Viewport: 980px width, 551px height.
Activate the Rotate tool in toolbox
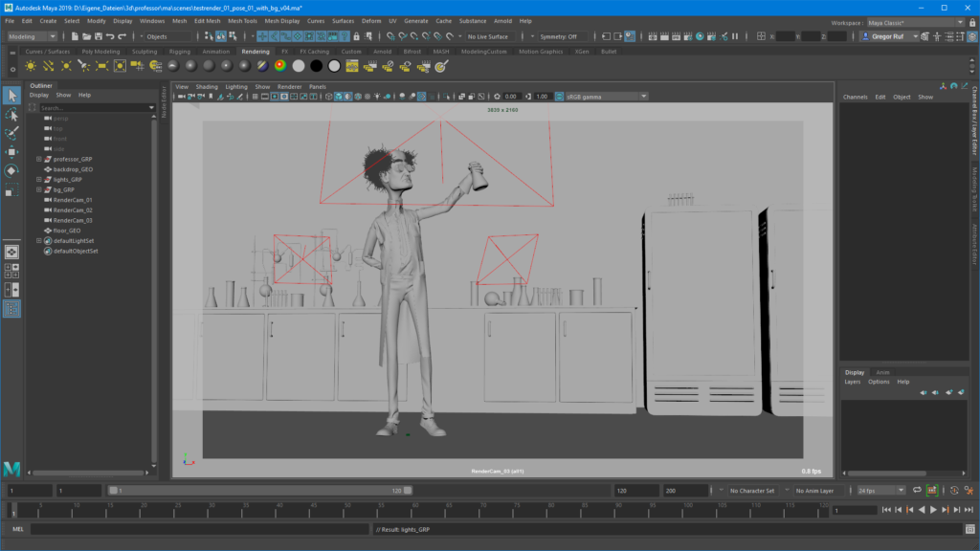coord(11,170)
